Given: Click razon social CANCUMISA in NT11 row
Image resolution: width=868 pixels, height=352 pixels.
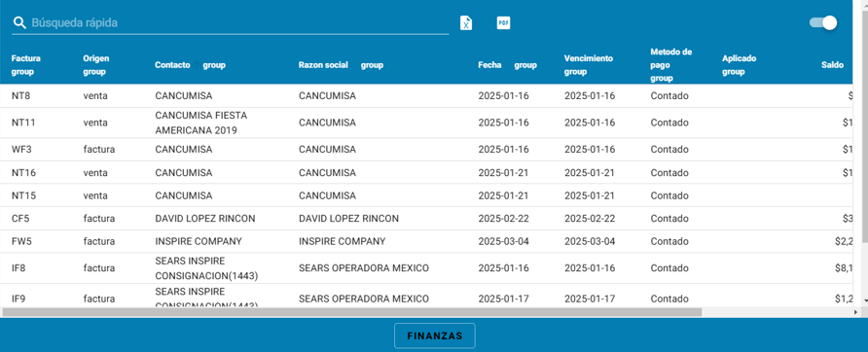Looking at the screenshot, I should (327, 123).
